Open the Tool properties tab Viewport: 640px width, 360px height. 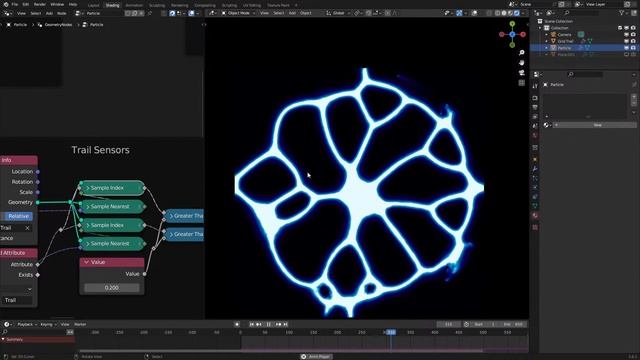pos(535,86)
